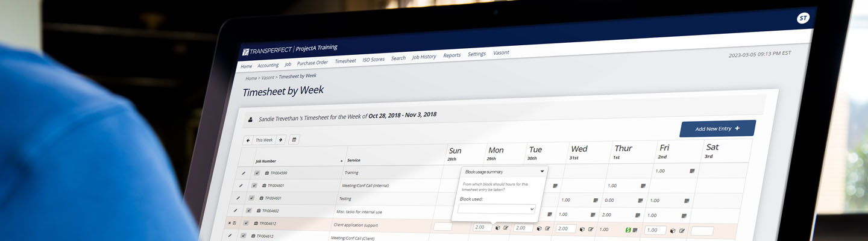Open the note icon for Friday Testing entry

point(687,200)
